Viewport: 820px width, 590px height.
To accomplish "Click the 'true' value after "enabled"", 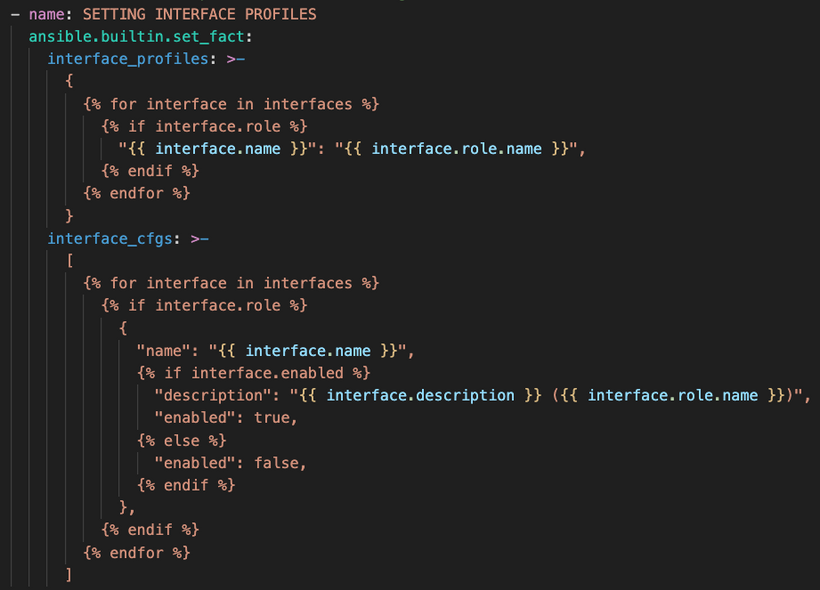I will click(x=271, y=418).
